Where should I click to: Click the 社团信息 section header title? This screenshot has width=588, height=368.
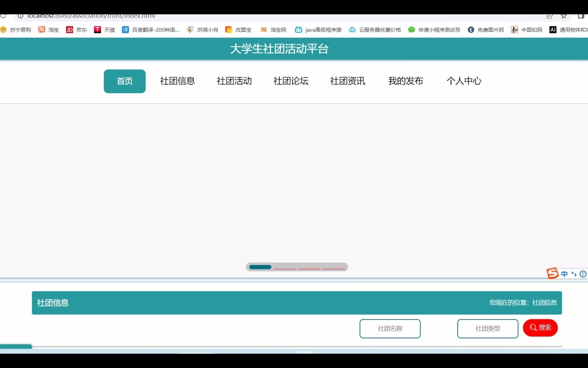tap(53, 303)
